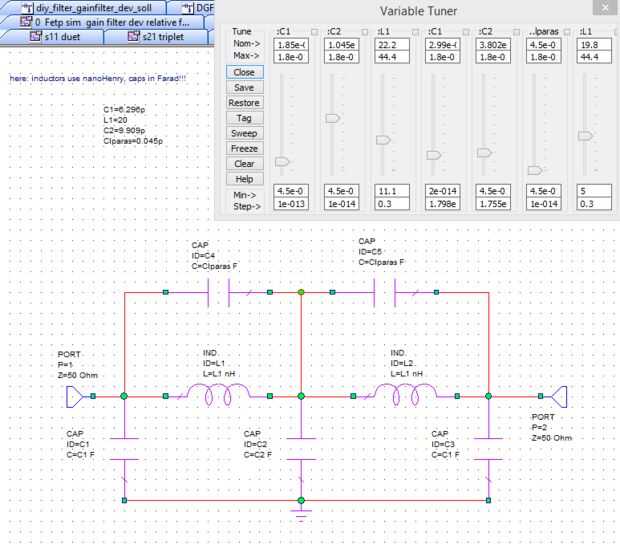Screen dimensions: 620x545
Task: Select capacitor C5 symbol above inductor L2
Action: point(384,293)
